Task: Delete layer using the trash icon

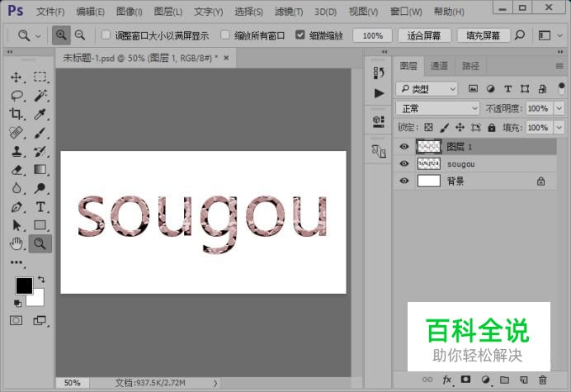Action: (x=543, y=380)
